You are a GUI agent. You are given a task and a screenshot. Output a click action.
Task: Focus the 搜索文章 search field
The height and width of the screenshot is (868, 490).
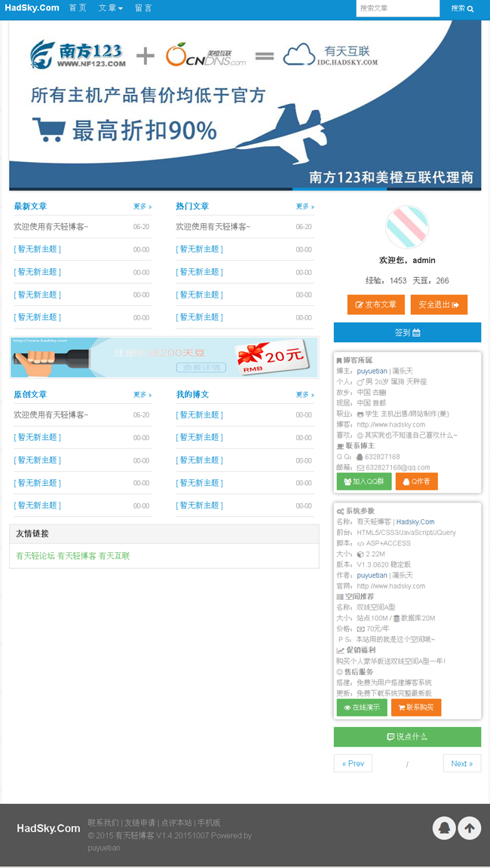tap(397, 8)
